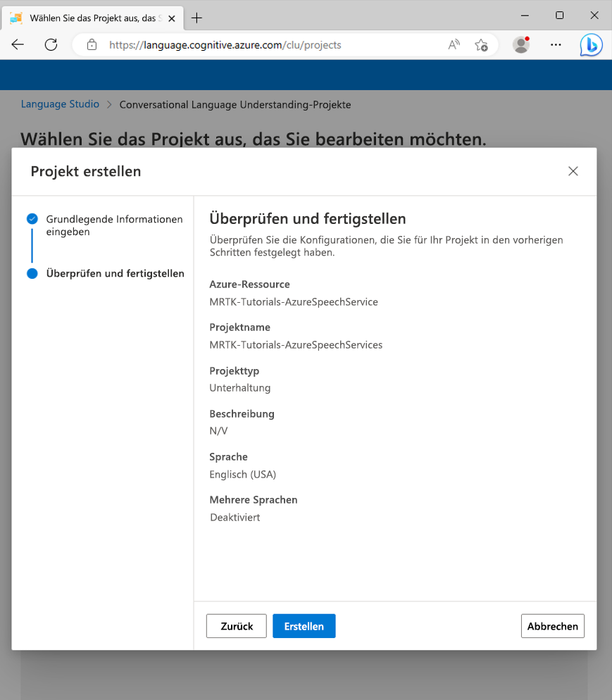Select the project name MRTK-Tutorials-AzureSpeechServices
The height and width of the screenshot is (700, 612).
296,344
